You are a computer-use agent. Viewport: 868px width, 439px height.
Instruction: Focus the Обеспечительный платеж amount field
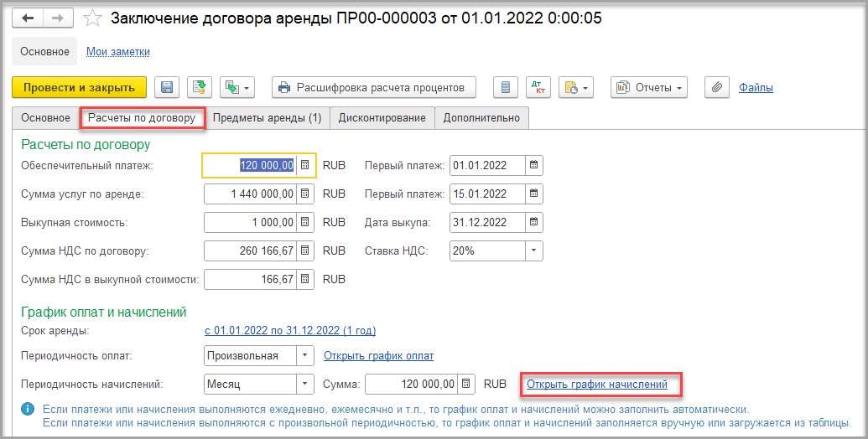tap(250, 165)
